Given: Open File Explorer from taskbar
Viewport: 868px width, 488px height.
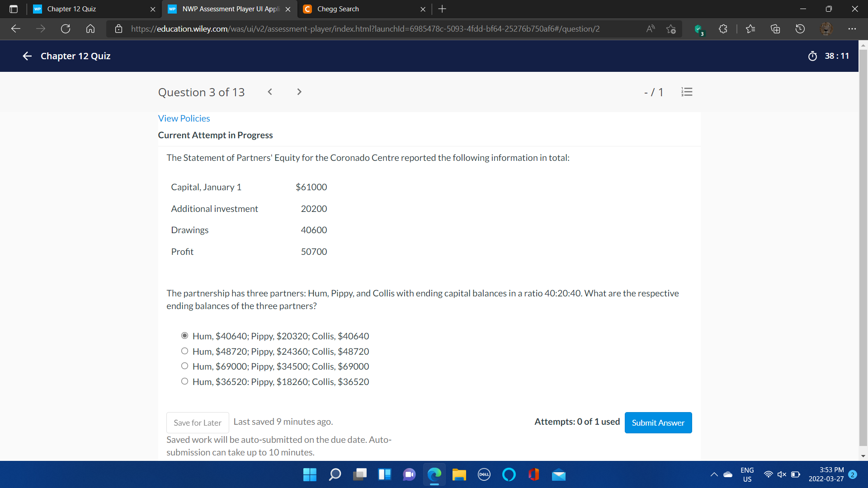Looking at the screenshot, I should click(x=459, y=475).
